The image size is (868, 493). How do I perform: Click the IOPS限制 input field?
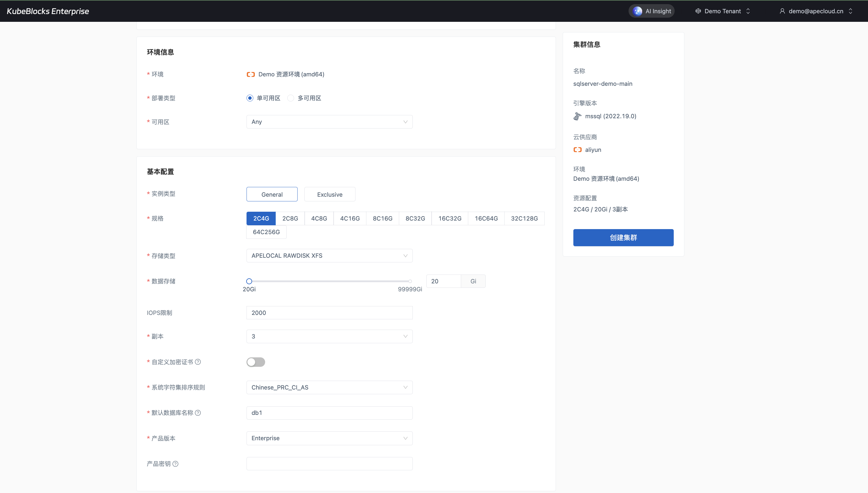pos(329,313)
